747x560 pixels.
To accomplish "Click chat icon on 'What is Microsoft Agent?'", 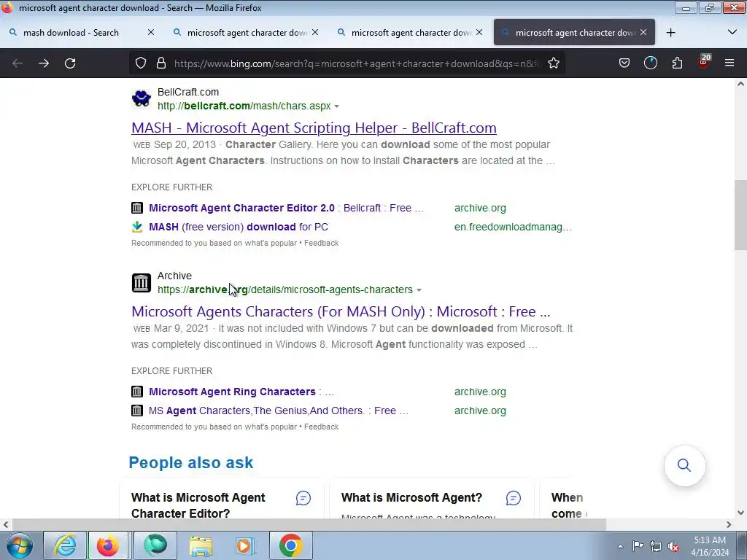I will point(514,498).
